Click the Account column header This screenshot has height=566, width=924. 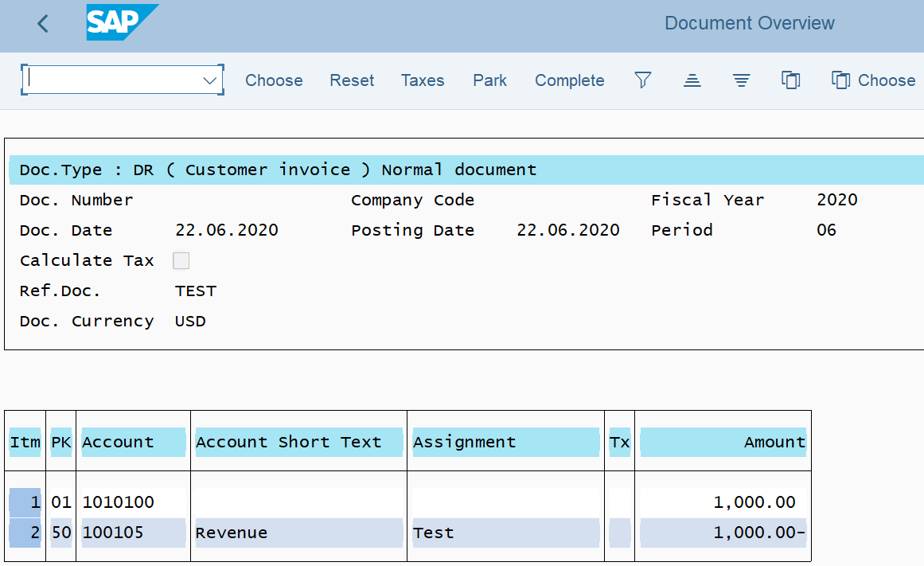click(133, 442)
